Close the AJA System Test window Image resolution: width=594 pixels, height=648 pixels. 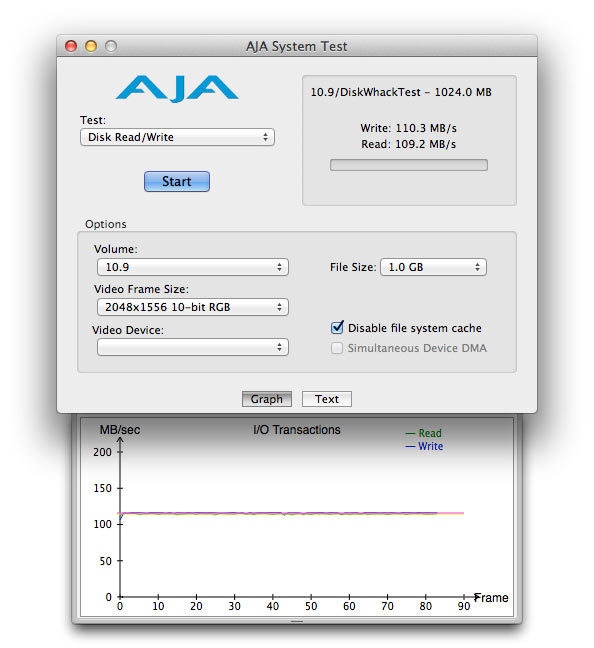tap(71, 46)
